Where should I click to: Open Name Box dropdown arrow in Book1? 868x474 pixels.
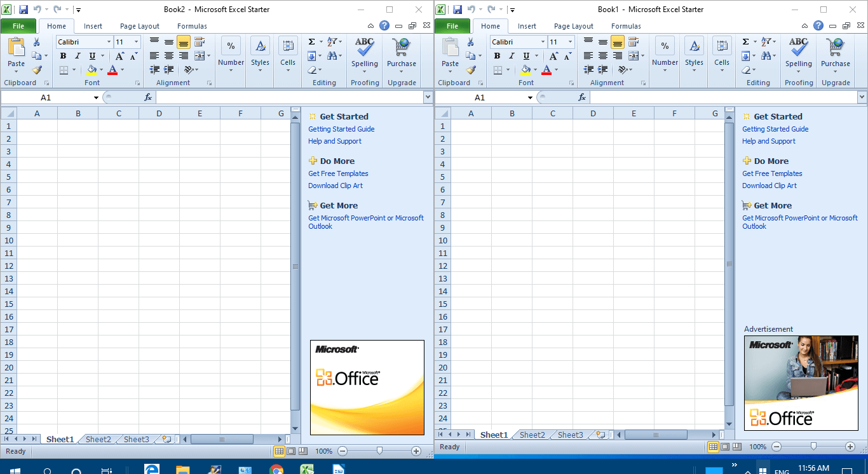coord(530,97)
